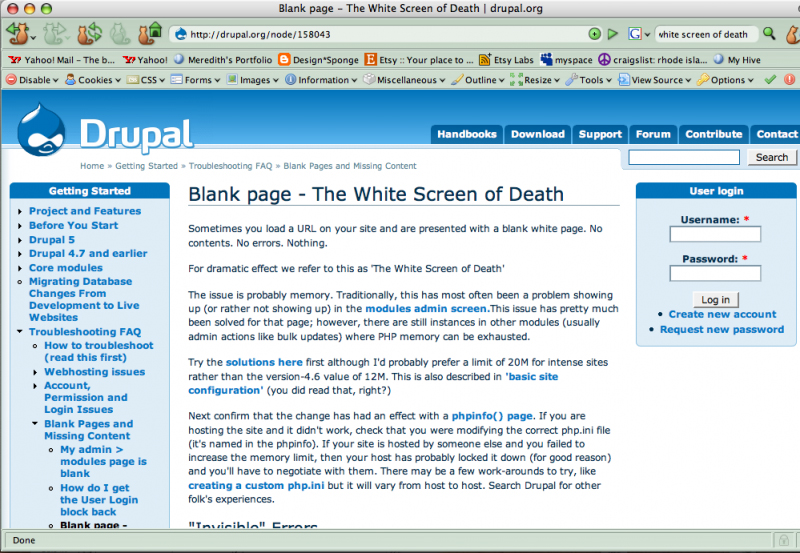Image resolution: width=800 pixels, height=553 pixels.
Task: Click the Drupal site search field
Action: click(684, 157)
